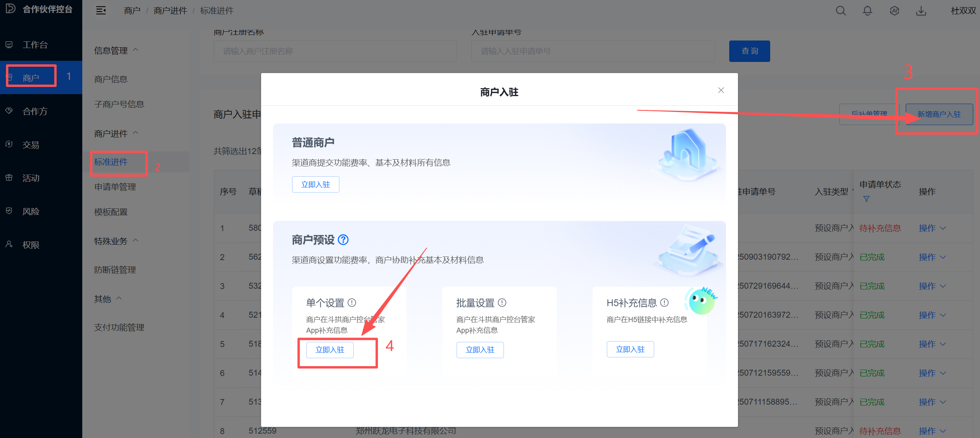Viewport: 980px width, 438px height.
Task: Open 操作 dropdown in row 4
Action: point(932,315)
